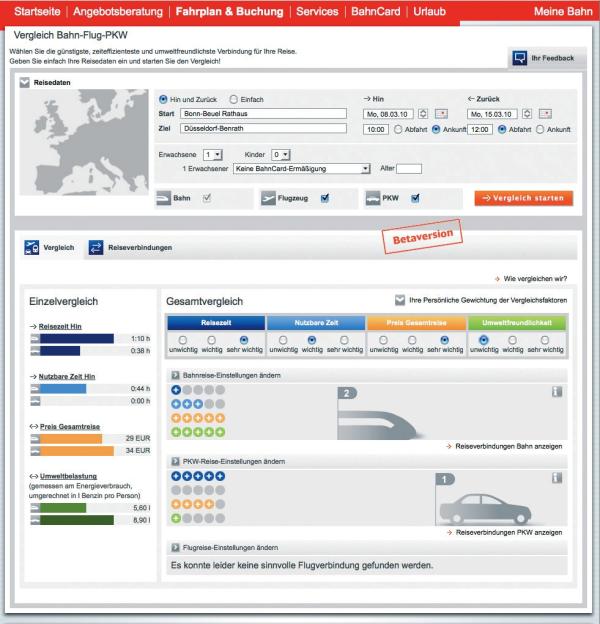
Task: Switch to the Vergleich tab
Action: [50, 247]
